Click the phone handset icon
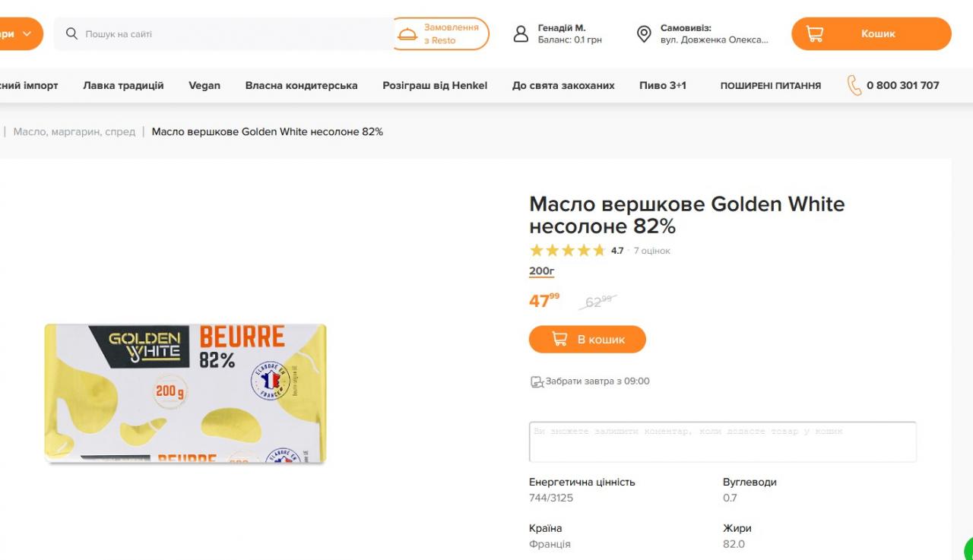Image resolution: width=973 pixels, height=560 pixels. [x=854, y=85]
